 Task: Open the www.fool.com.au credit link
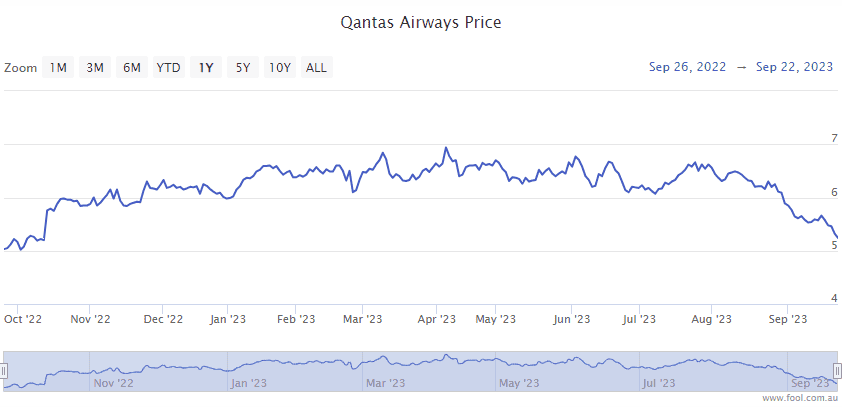tap(798, 398)
